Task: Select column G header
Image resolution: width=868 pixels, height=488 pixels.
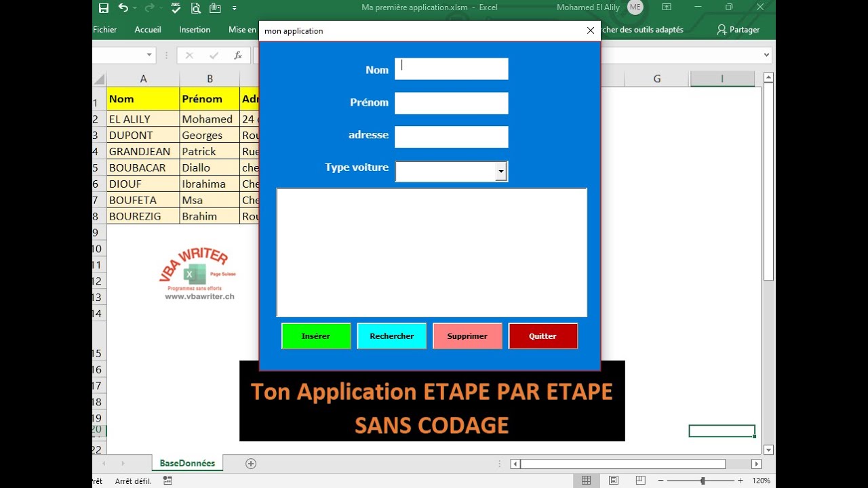Action: click(x=657, y=79)
